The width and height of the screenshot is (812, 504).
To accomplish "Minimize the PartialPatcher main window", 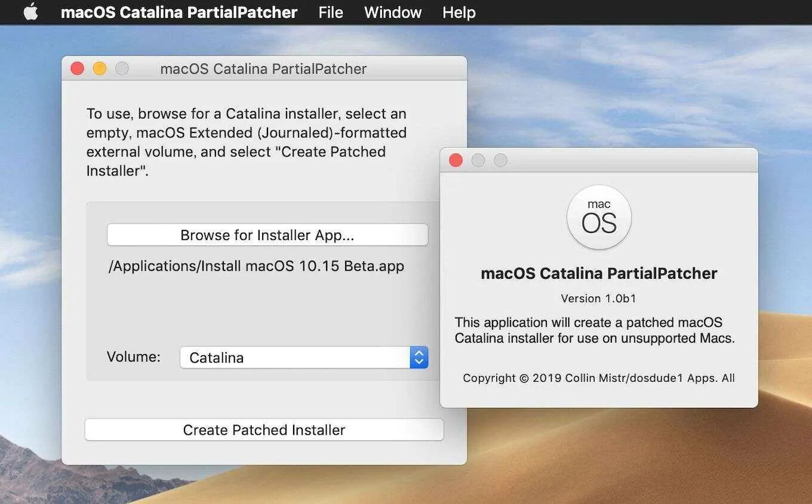I will coord(100,69).
